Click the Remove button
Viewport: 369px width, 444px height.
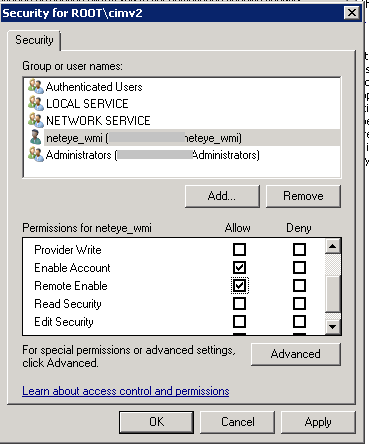[x=303, y=196]
